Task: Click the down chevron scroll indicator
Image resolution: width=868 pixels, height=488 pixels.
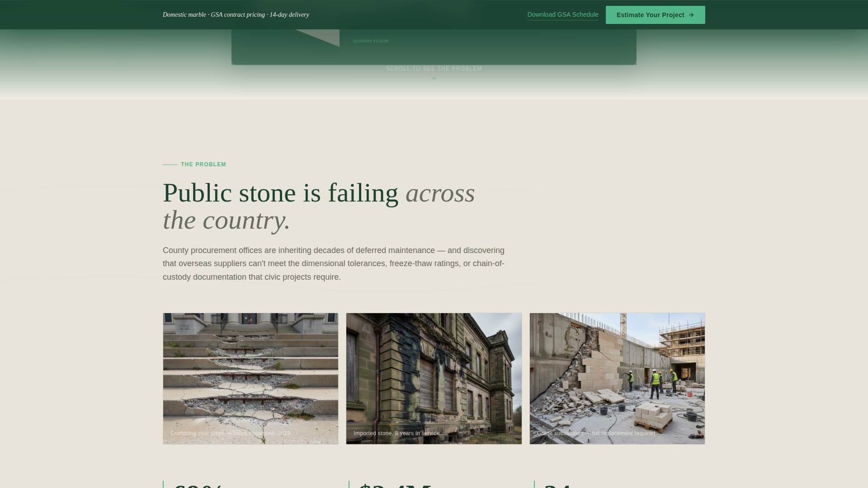Action: [434, 77]
